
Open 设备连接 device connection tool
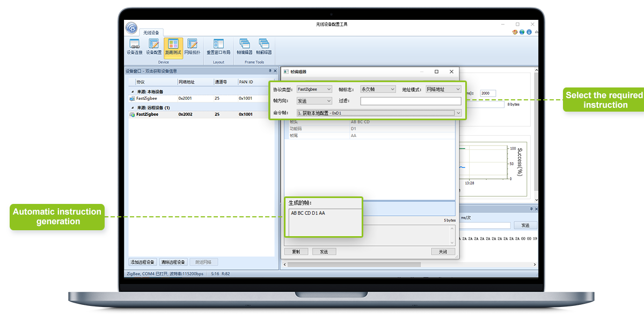[134, 47]
